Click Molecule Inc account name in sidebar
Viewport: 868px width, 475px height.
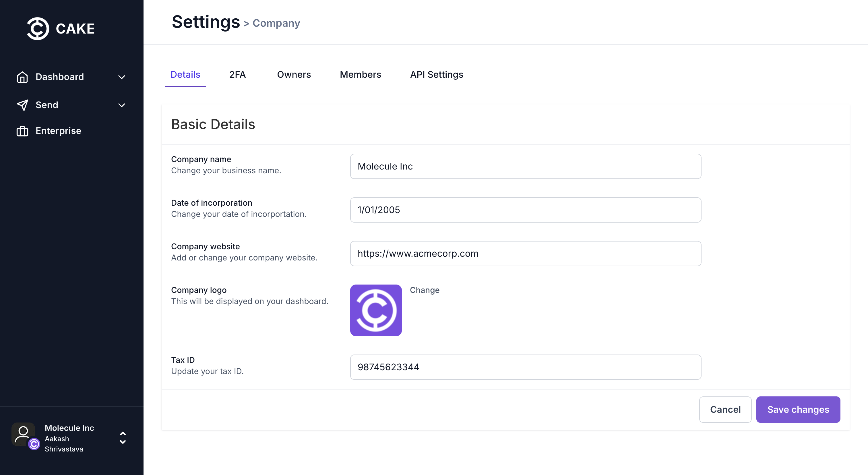click(69, 428)
